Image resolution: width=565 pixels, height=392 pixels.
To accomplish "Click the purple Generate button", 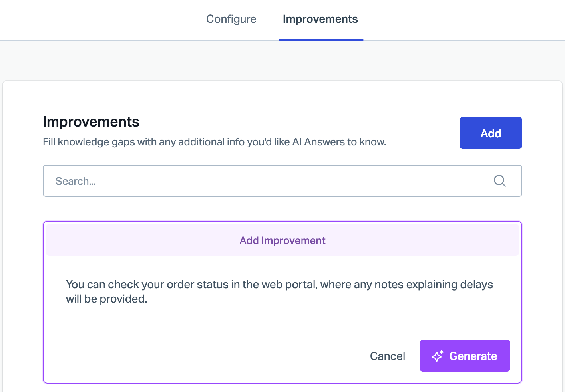I will coord(465,356).
